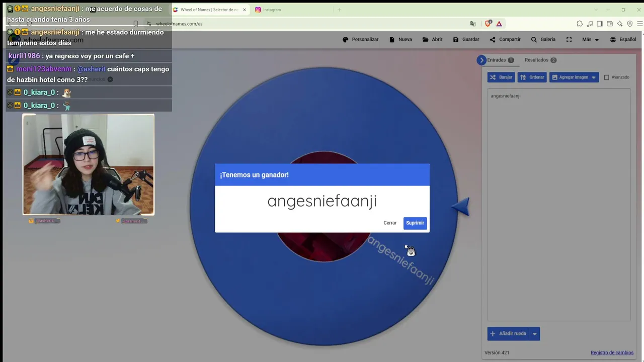Select the Wheel of Names browser tab
The height and width of the screenshot is (362, 644).
[x=209, y=10]
